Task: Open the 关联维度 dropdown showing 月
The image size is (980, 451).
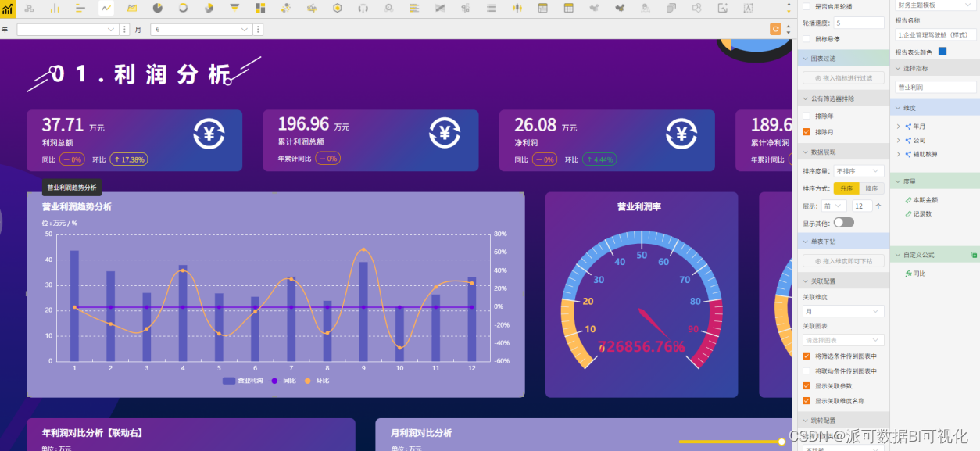Action: (843, 311)
